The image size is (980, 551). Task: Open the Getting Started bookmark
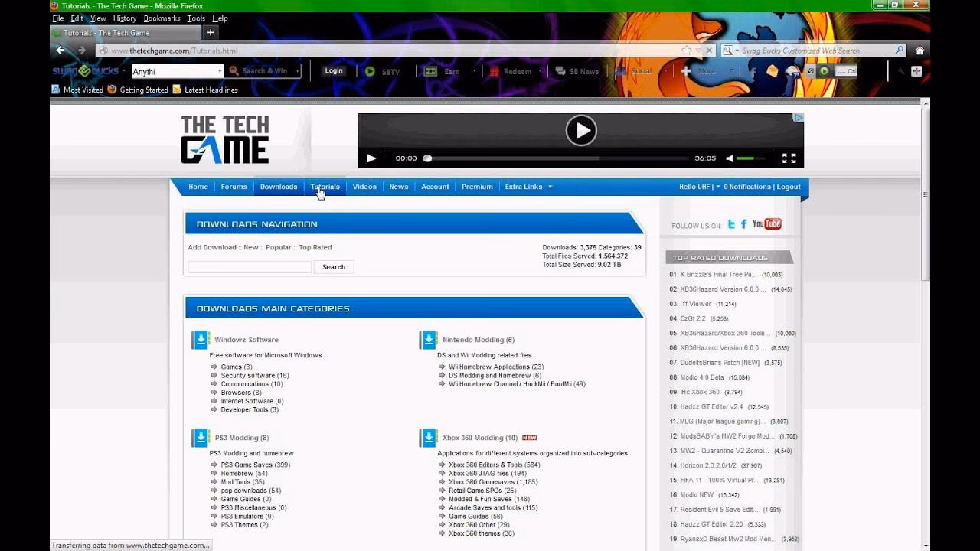pyautogui.click(x=138, y=90)
